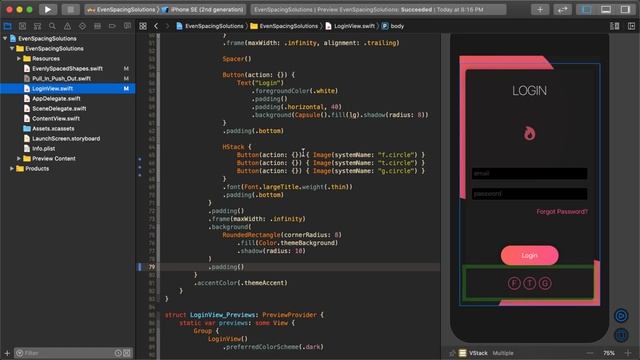This screenshot has width=640, height=360.
Task: Click the G circle button in the preview
Action: (545, 283)
